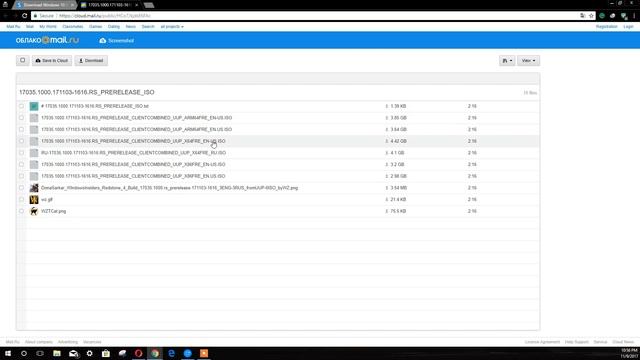Click the Oblako mail.ru logo
This screenshot has height=360, width=640.
47,40
